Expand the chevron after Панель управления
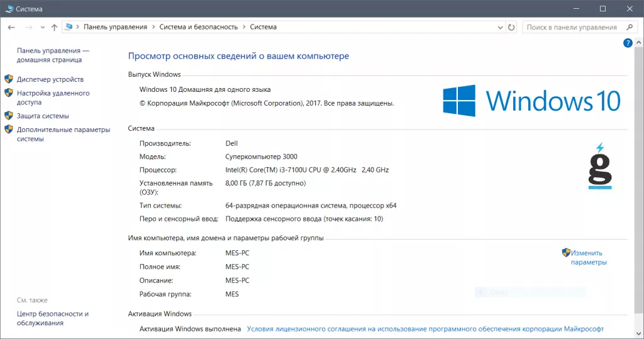This screenshot has height=339, width=644. pyautogui.click(x=153, y=26)
